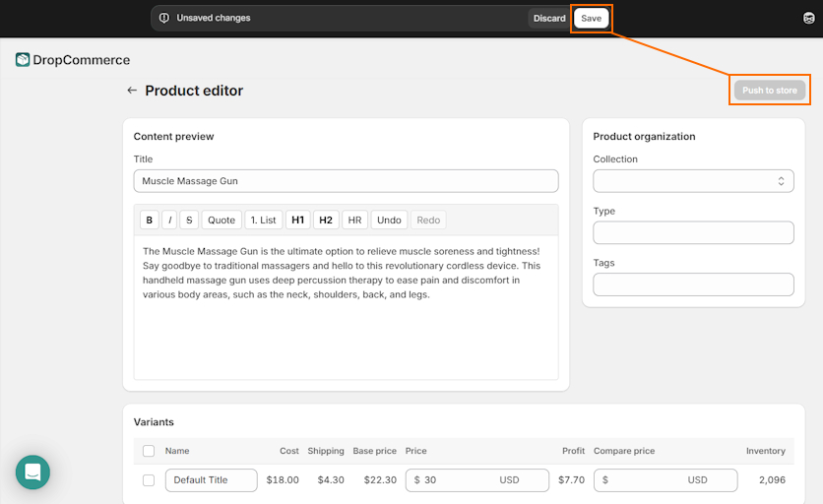Apply H2 heading style
Image resolution: width=823 pixels, height=504 pixels.
click(x=326, y=220)
